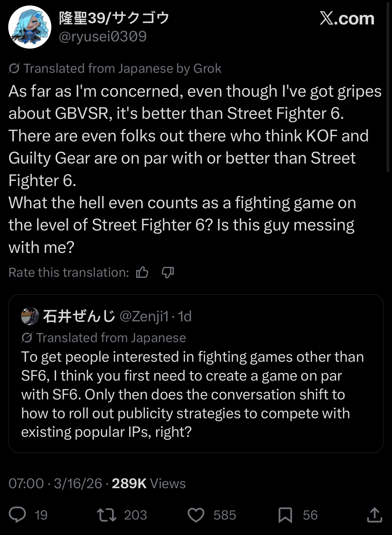Click the 石井ぜんじ display name
The width and height of the screenshot is (392, 535).
coord(79,316)
